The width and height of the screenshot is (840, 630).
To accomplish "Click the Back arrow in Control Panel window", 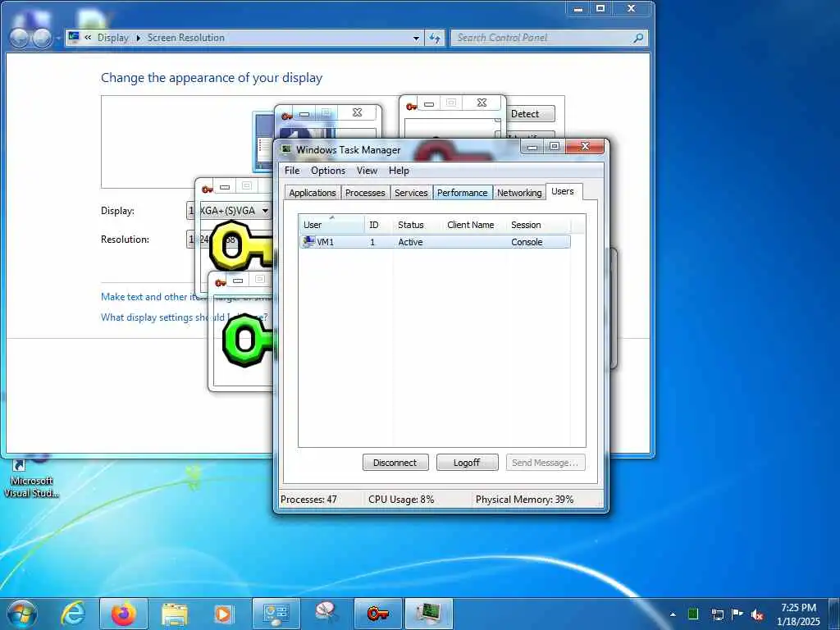I will [x=20, y=38].
